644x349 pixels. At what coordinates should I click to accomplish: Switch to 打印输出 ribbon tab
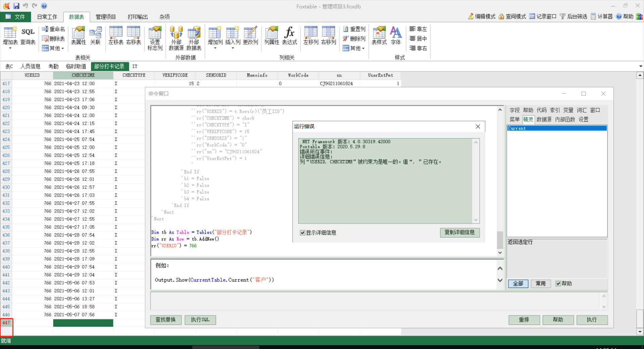(x=138, y=17)
